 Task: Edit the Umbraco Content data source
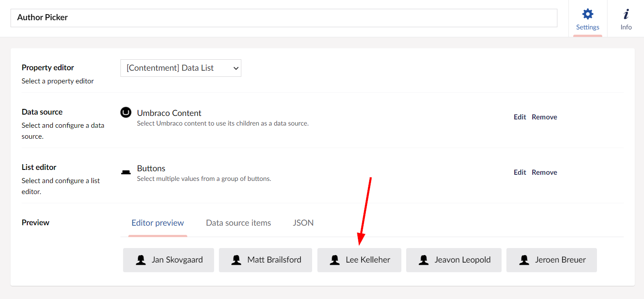click(520, 117)
